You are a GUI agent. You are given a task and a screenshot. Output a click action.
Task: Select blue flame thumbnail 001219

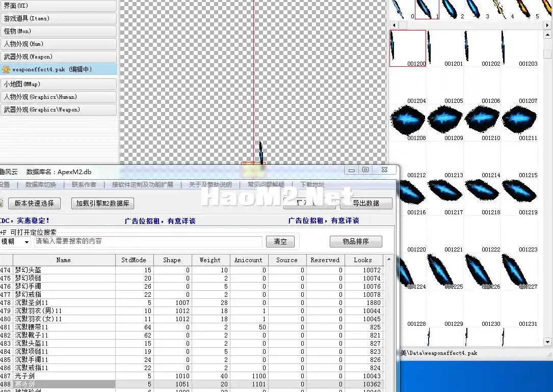pyautogui.click(x=519, y=197)
